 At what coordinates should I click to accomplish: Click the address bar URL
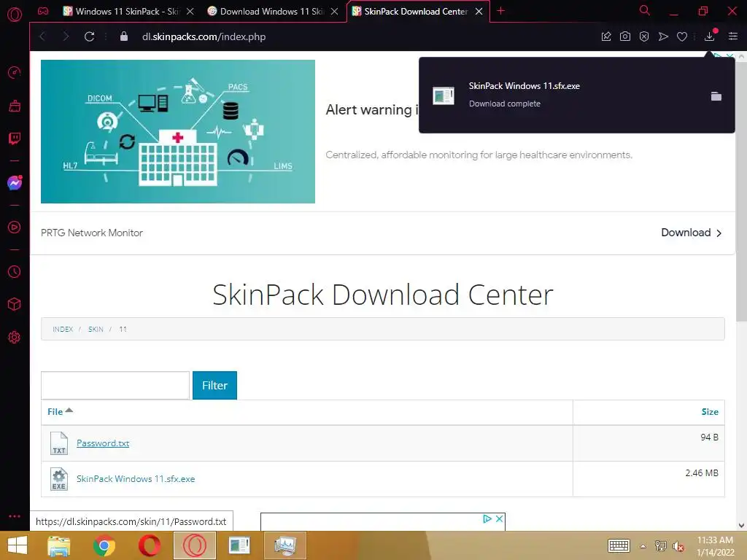[204, 36]
